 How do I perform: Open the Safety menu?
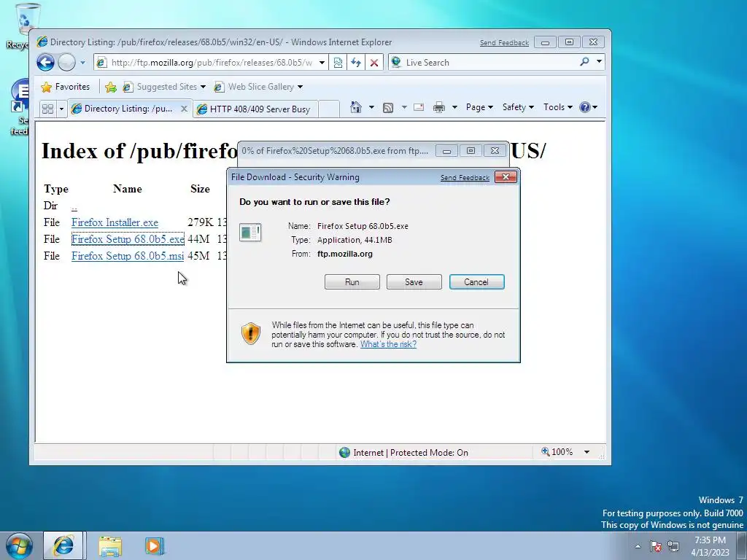click(x=518, y=107)
